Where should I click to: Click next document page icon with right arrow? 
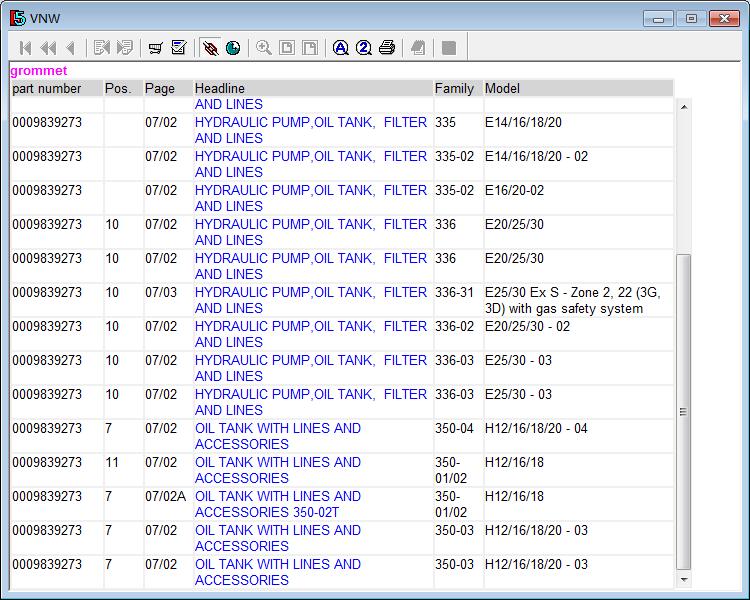[x=125, y=48]
